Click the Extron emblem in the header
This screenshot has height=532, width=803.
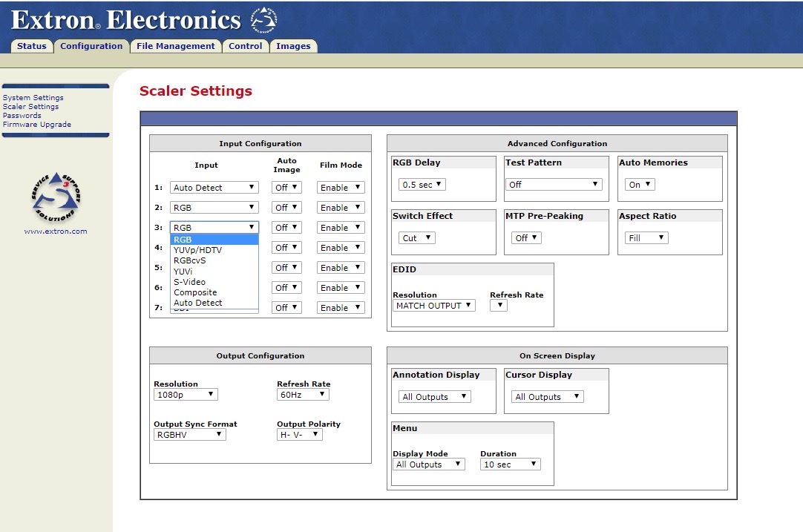(x=263, y=21)
